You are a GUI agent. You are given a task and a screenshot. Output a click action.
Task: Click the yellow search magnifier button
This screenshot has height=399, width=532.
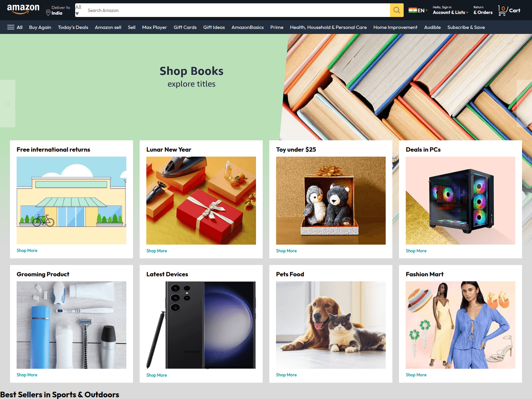pyautogui.click(x=397, y=10)
